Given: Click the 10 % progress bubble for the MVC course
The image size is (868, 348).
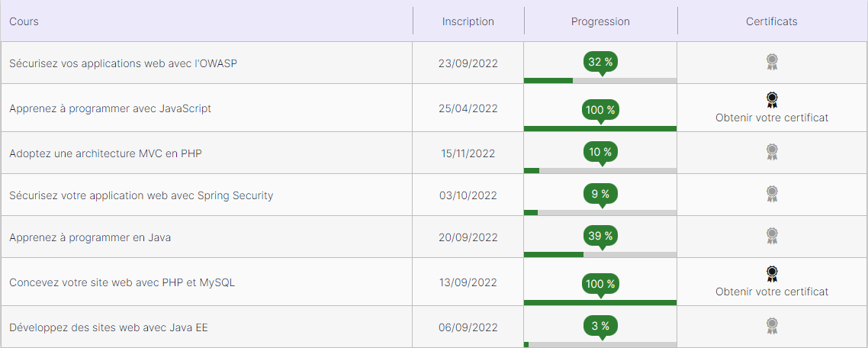Looking at the screenshot, I should pos(600,152).
